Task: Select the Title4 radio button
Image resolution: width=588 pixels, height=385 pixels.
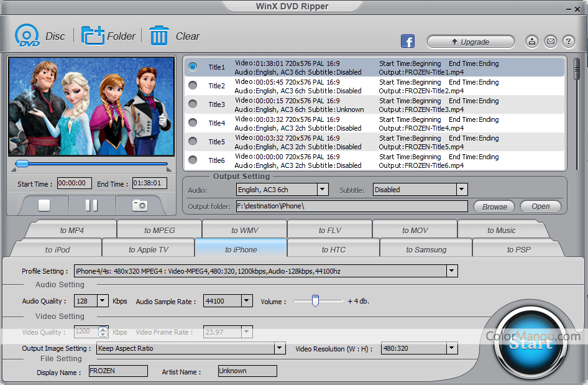Action: pyautogui.click(x=193, y=123)
